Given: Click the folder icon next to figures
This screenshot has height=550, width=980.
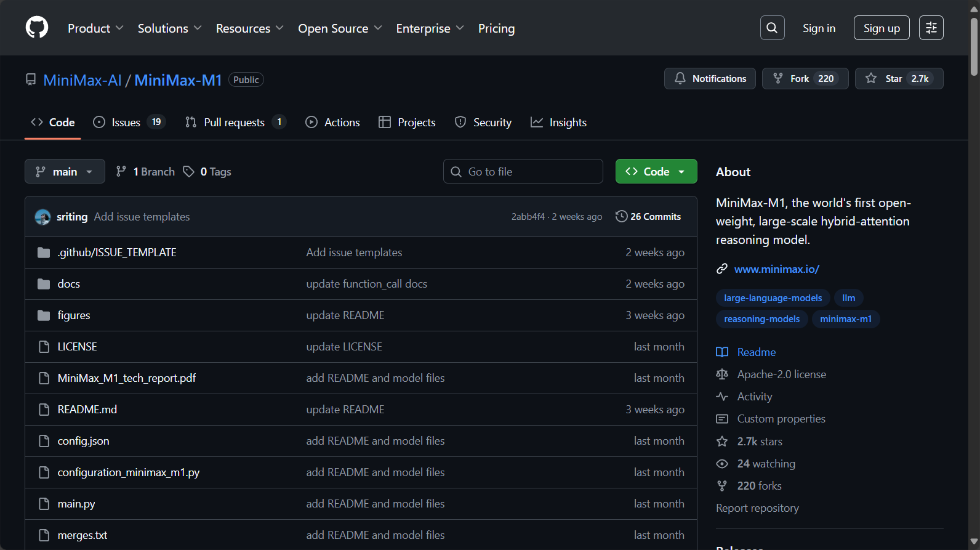Looking at the screenshot, I should coord(44,315).
